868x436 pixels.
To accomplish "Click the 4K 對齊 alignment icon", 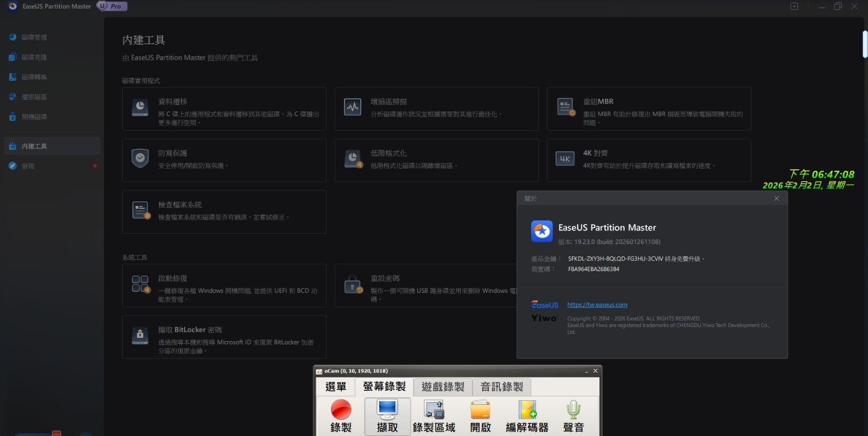I will click(565, 158).
